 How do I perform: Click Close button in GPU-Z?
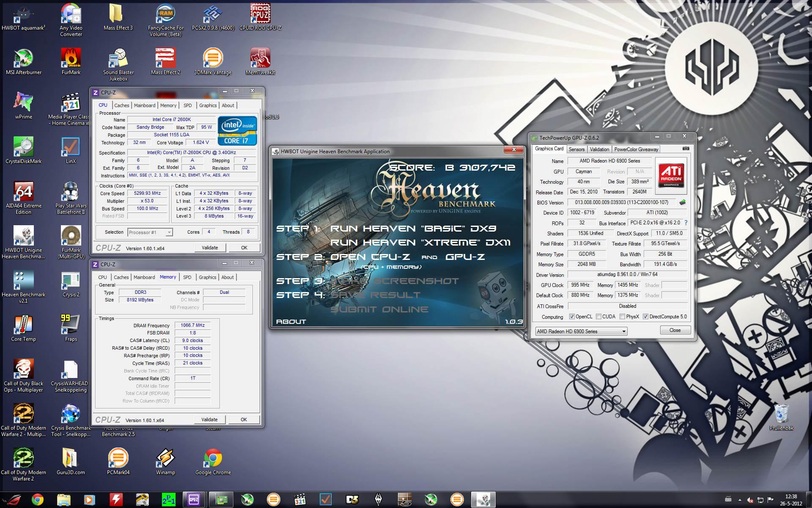675,330
